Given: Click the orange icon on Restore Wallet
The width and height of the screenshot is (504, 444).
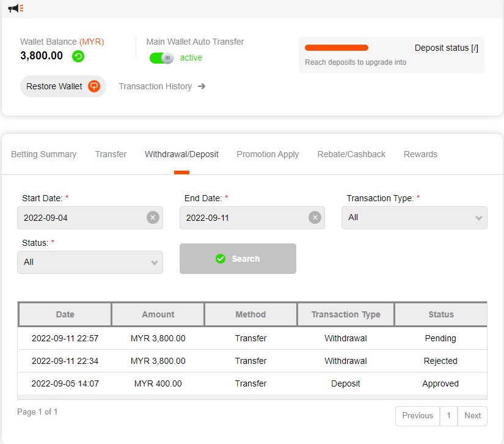Looking at the screenshot, I should pyautogui.click(x=93, y=86).
